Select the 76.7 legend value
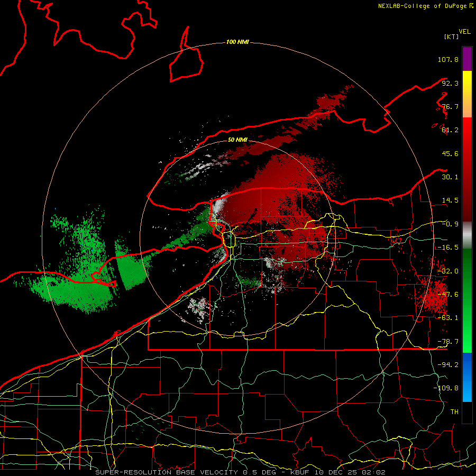The image size is (476, 476). pos(450,106)
